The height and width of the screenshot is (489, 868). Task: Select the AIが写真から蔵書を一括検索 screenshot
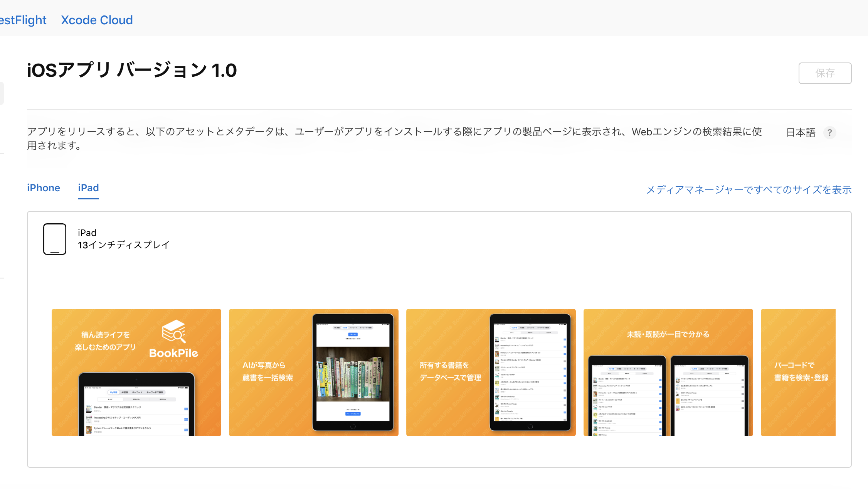point(313,372)
